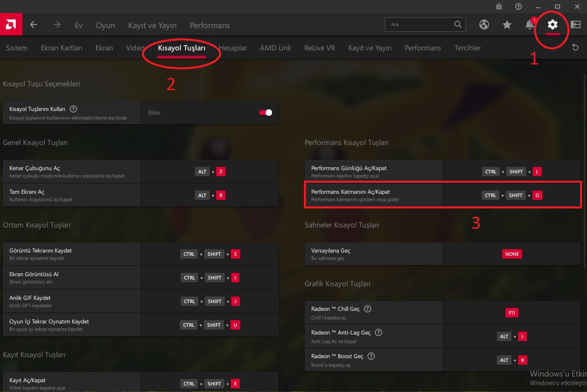Screen dimensions: 587x392
Task: Toggle the Kısayol Tuşlarını Kullan switch
Action: click(x=266, y=113)
